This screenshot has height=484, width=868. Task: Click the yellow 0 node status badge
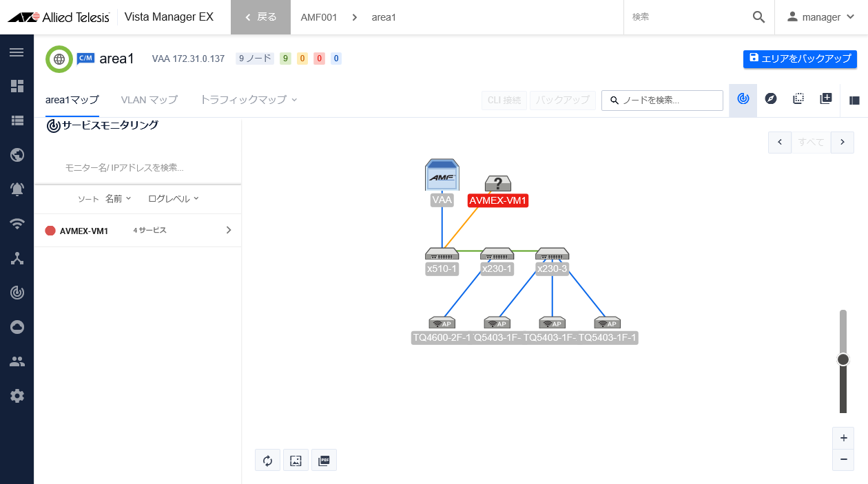302,59
